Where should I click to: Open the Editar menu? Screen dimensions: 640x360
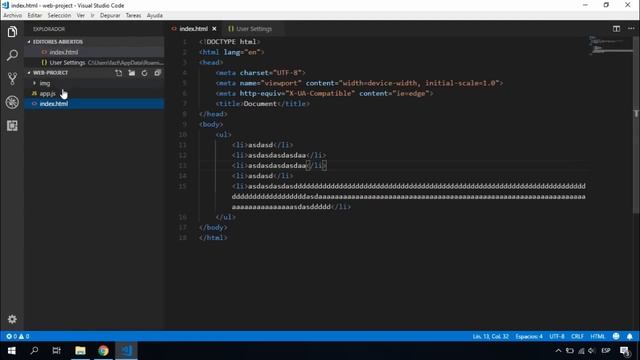[35, 16]
